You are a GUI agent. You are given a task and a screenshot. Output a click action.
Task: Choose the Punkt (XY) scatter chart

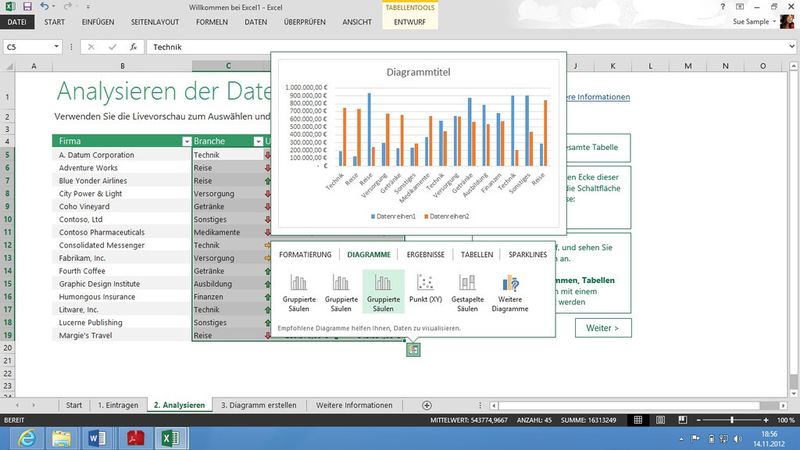click(x=426, y=289)
